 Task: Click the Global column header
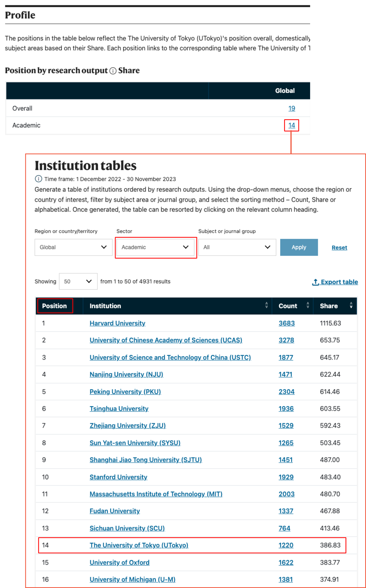[285, 91]
